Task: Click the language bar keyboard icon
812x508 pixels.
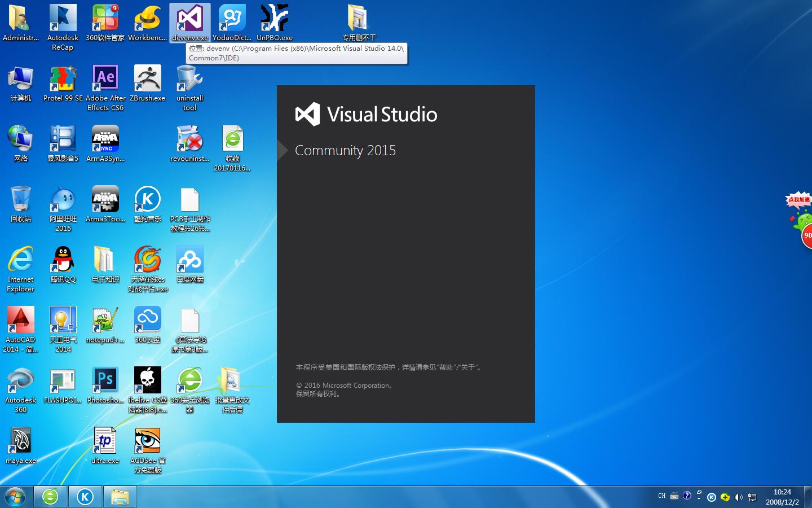Action: pos(674,496)
